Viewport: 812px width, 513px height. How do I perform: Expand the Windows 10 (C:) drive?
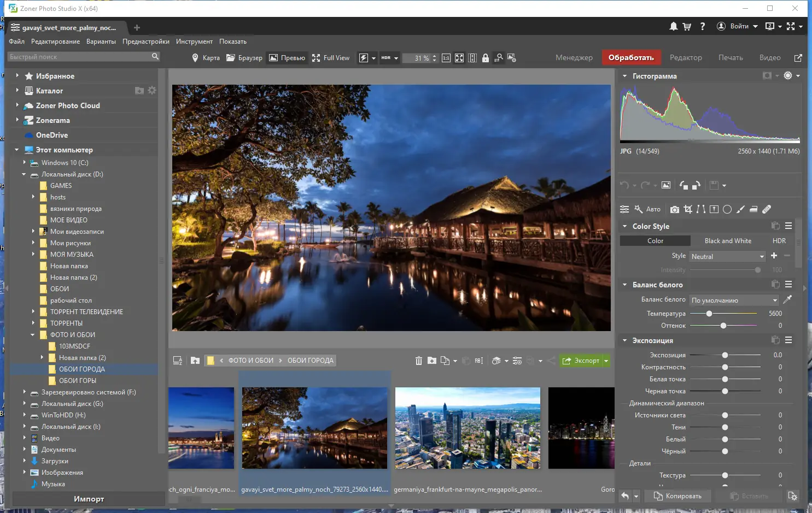tap(25, 163)
